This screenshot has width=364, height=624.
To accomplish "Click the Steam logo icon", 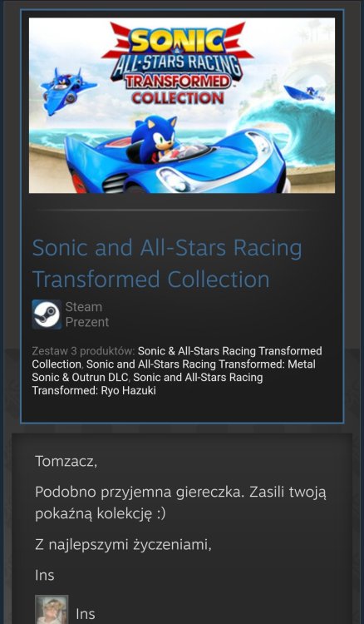I will [x=47, y=314].
